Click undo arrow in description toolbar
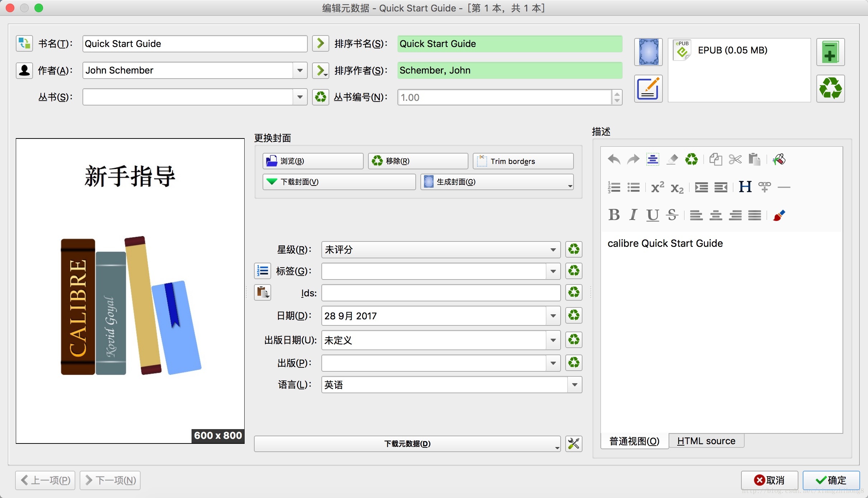 coord(614,159)
